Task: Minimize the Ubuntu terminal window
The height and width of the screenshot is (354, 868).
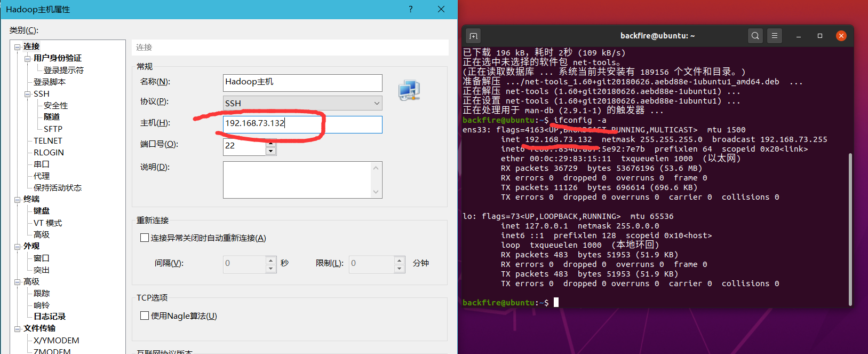Action: point(799,36)
